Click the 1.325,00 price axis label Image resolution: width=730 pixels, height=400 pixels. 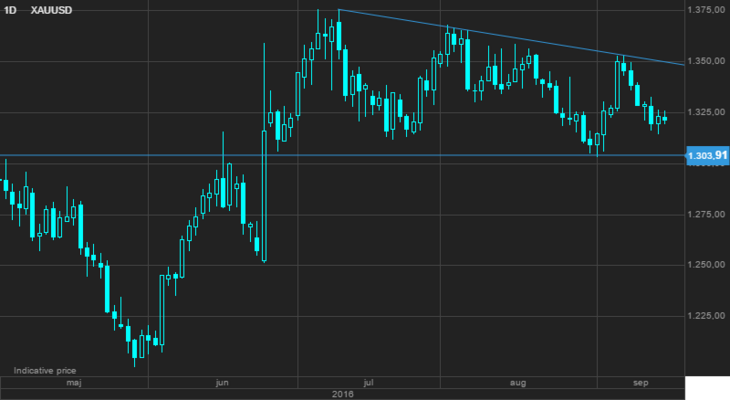pyautogui.click(x=706, y=112)
